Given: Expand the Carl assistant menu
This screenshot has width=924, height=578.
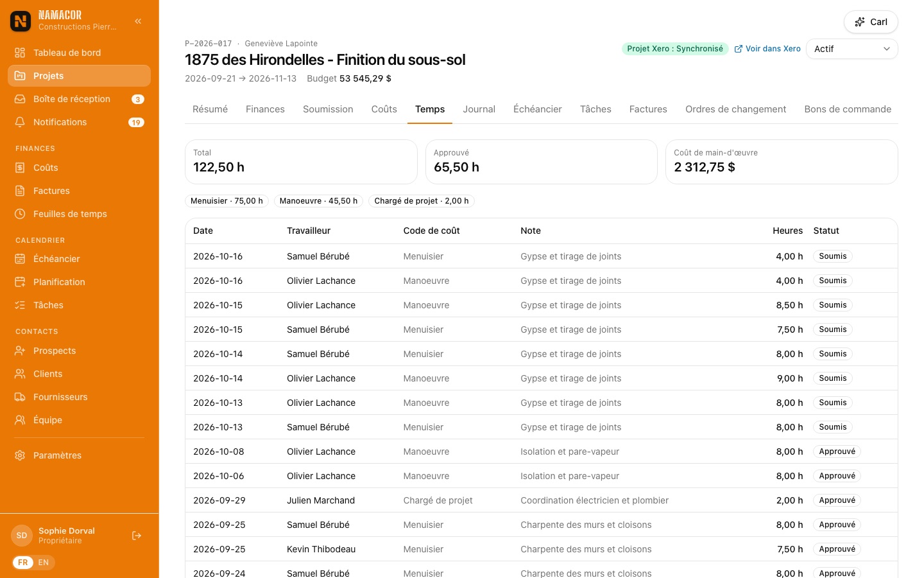Looking at the screenshot, I should point(871,22).
